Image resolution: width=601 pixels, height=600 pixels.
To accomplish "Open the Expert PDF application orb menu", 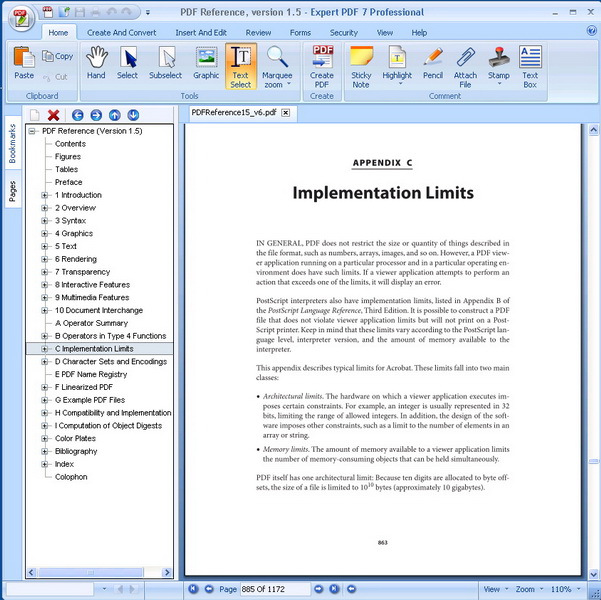I will 21,19.
